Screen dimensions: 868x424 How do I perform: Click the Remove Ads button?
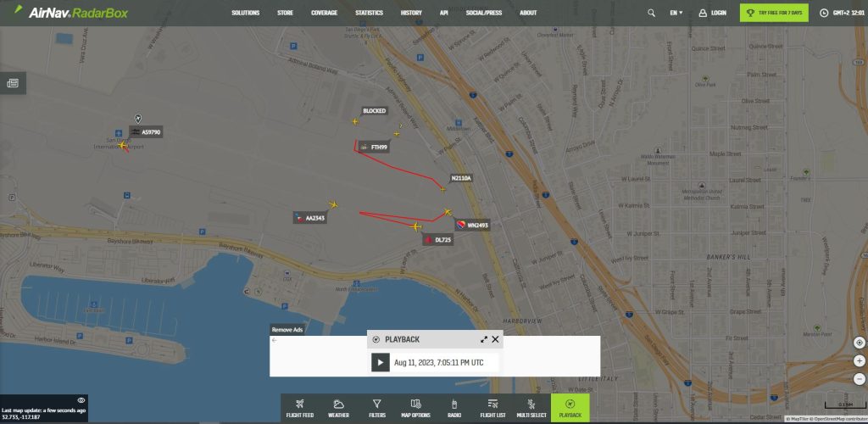tap(287, 330)
